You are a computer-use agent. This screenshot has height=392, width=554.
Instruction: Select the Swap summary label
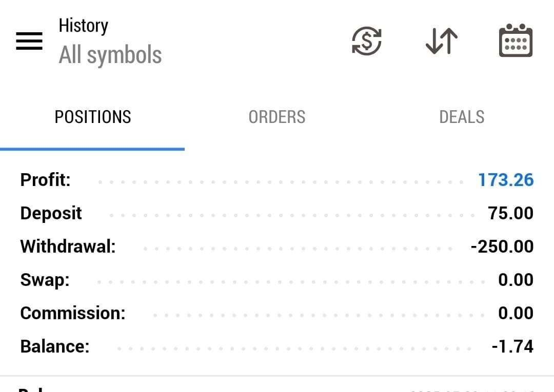45,280
